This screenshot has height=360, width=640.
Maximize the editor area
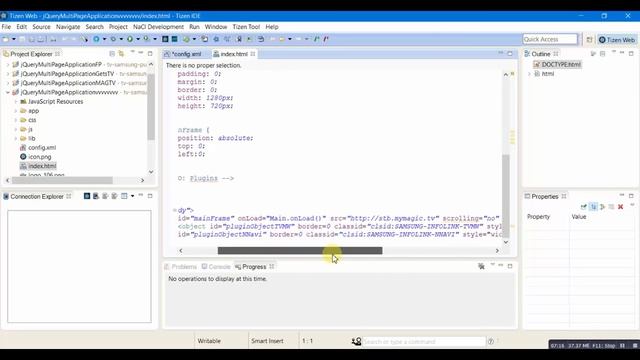[x=510, y=53]
